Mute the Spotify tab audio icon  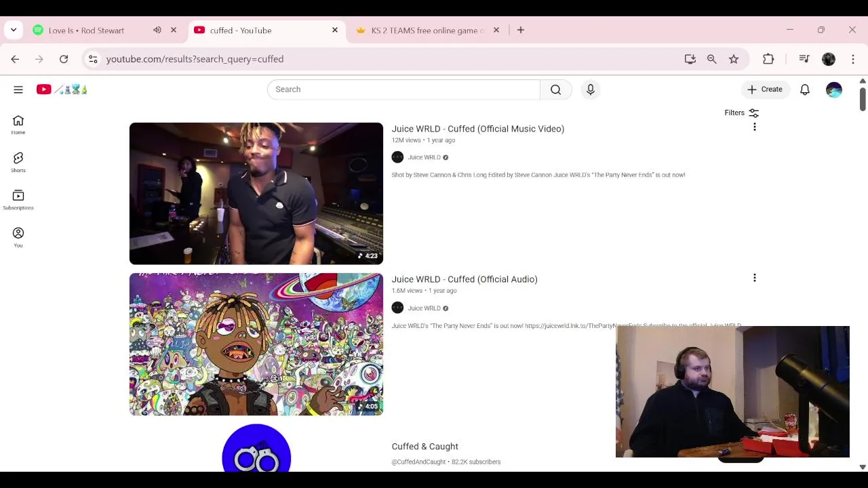point(157,30)
